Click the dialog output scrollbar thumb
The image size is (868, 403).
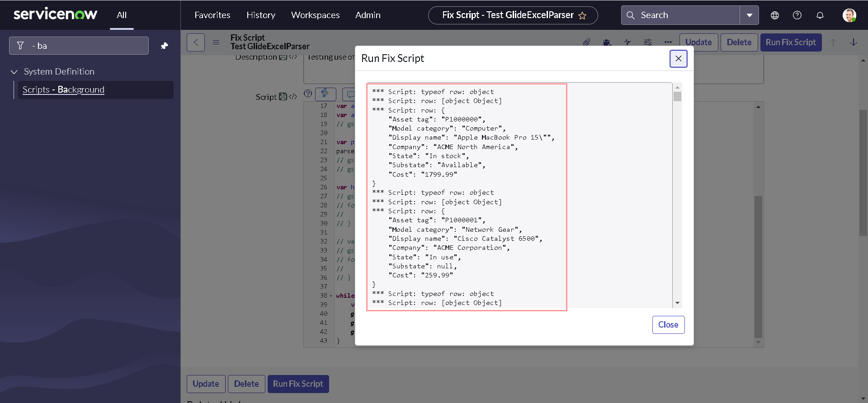coord(677,97)
